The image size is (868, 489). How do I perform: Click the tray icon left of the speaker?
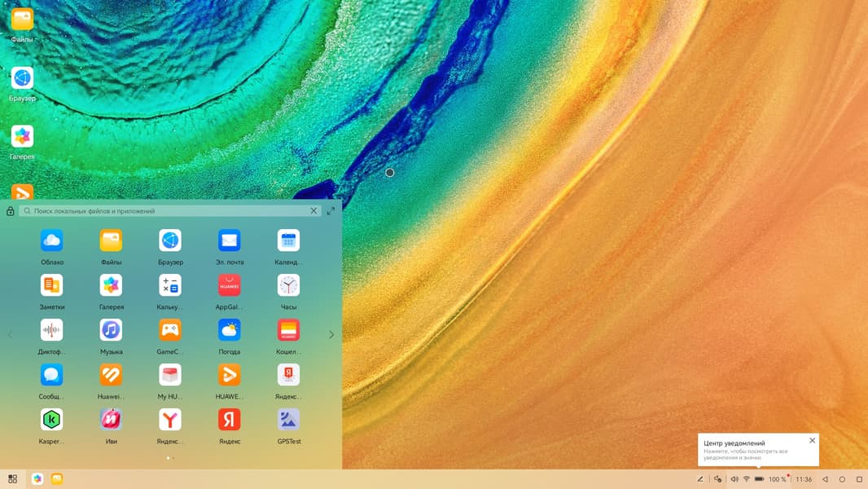[717, 479]
